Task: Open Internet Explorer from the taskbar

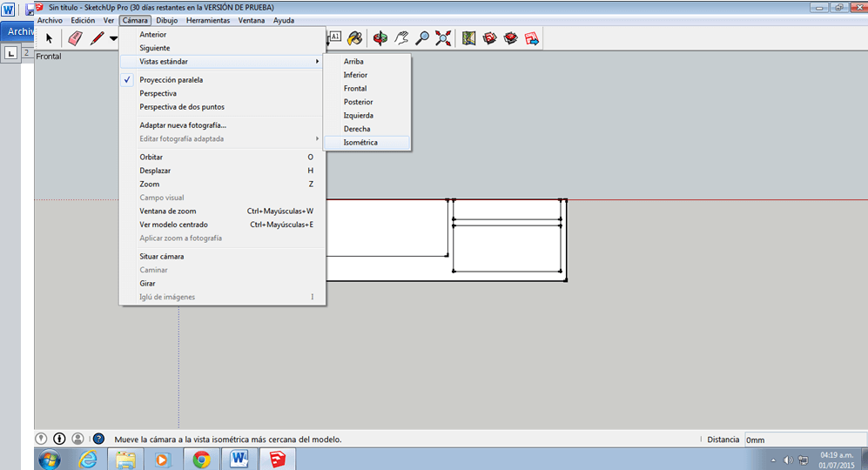Action: (87, 460)
